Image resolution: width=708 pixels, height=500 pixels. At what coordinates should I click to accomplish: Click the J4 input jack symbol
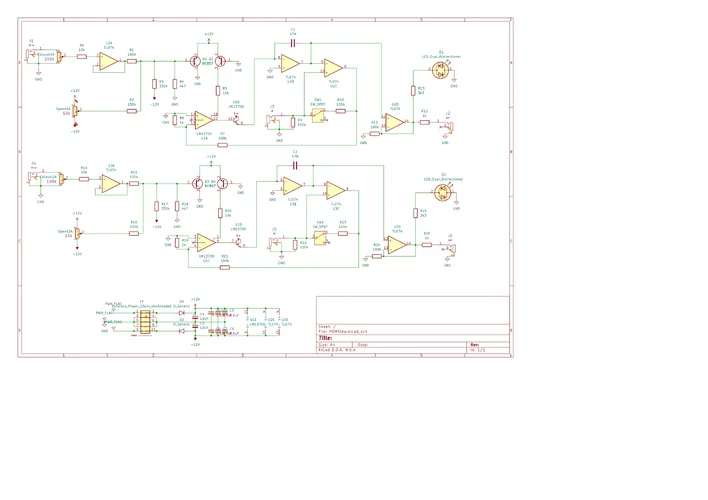pos(34,177)
